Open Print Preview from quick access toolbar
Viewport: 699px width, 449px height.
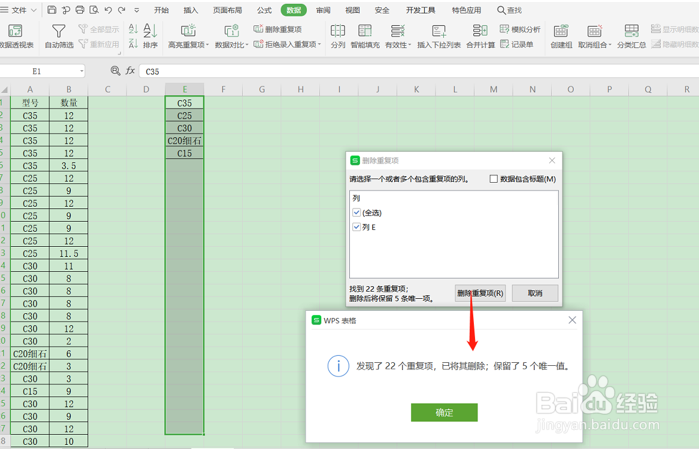pyautogui.click(x=94, y=10)
